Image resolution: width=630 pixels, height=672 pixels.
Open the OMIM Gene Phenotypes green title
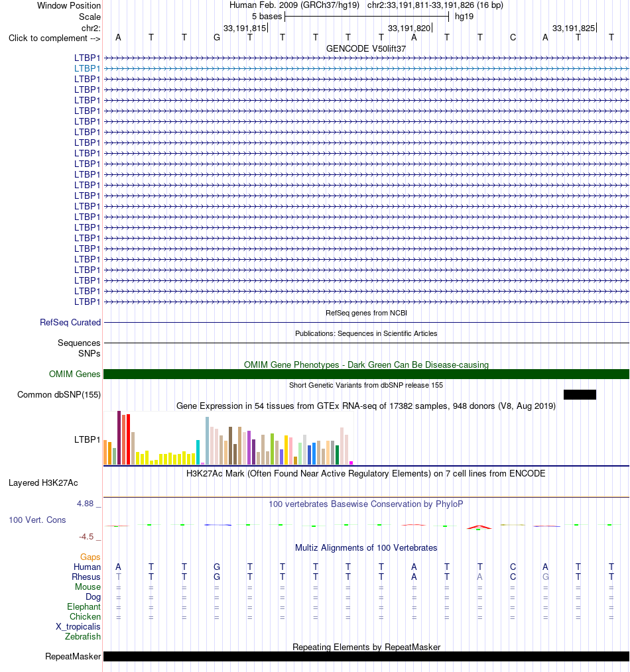(366, 364)
